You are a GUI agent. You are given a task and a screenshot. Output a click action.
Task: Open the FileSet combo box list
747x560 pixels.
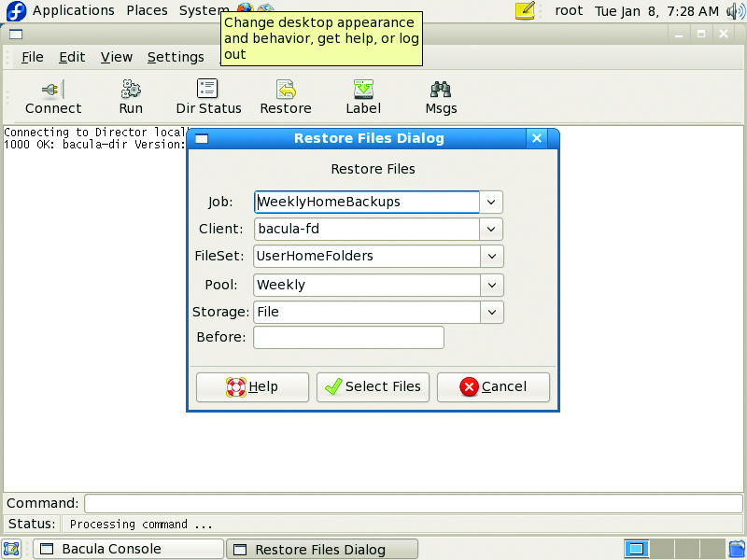click(492, 256)
